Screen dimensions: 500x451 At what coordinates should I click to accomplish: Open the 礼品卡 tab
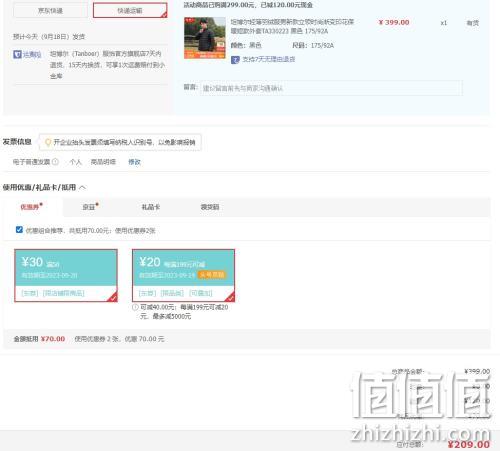151,207
